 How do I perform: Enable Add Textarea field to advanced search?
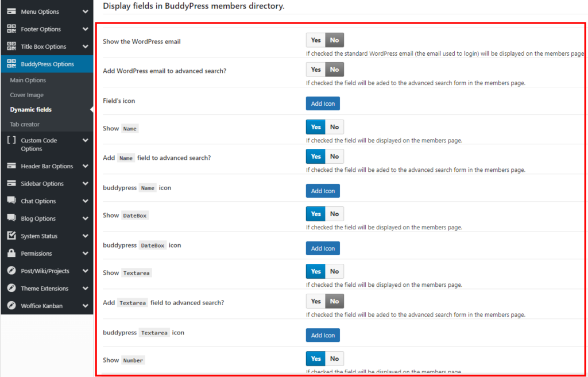point(316,301)
